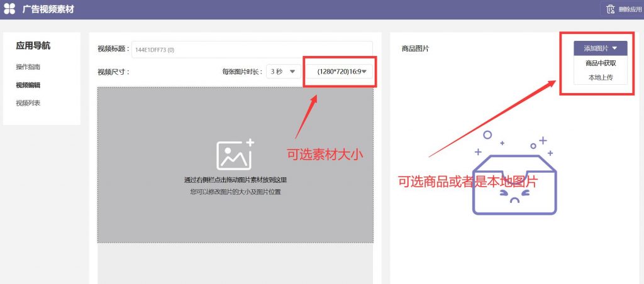Click the trash can icon in header
Screen dimensions: 644x284
click(x=609, y=9)
